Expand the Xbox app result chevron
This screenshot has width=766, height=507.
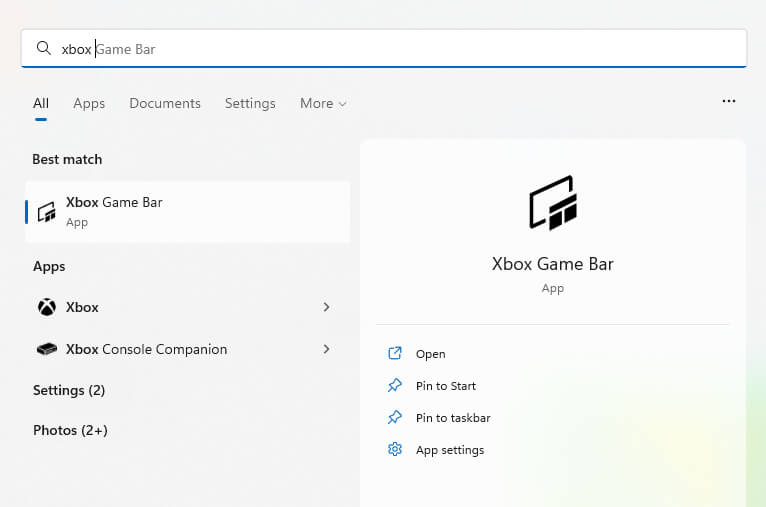click(x=326, y=307)
